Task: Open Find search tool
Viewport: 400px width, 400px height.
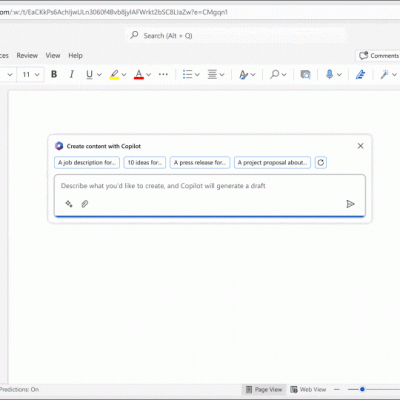Action: coord(275,74)
